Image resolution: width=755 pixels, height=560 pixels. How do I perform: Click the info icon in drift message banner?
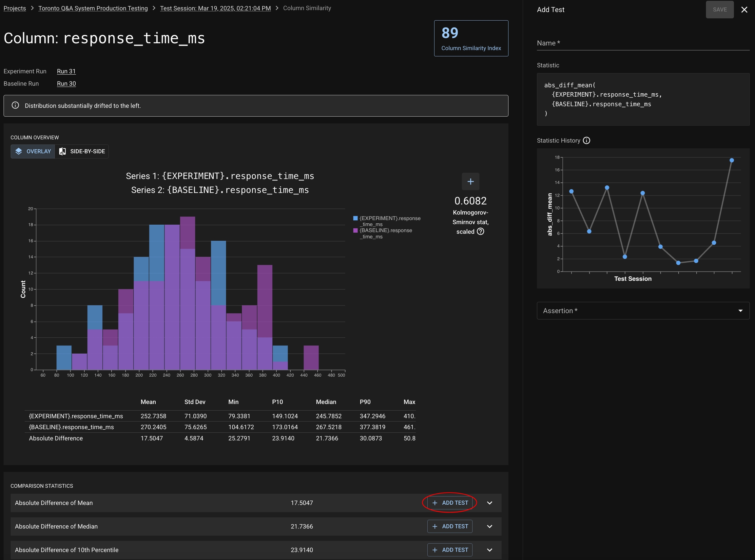[x=15, y=105]
